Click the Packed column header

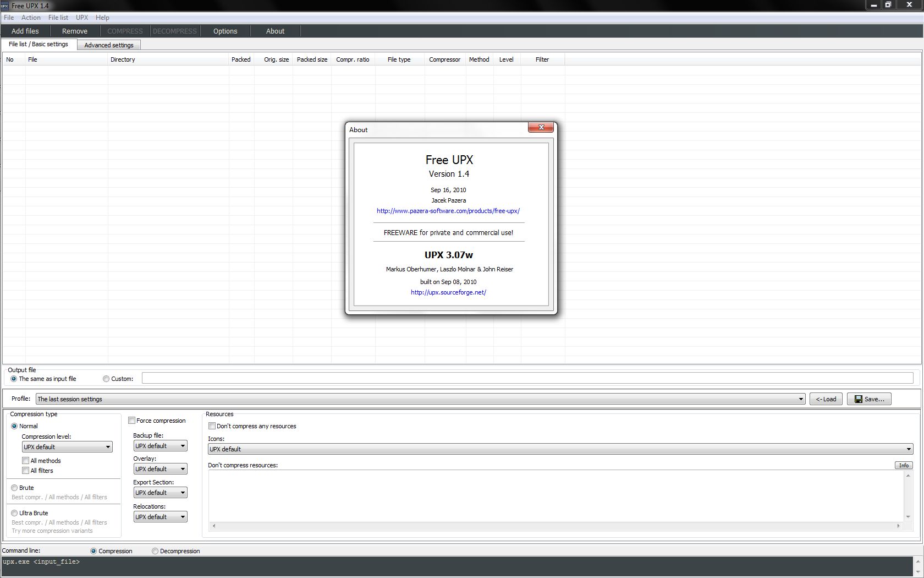coord(241,59)
